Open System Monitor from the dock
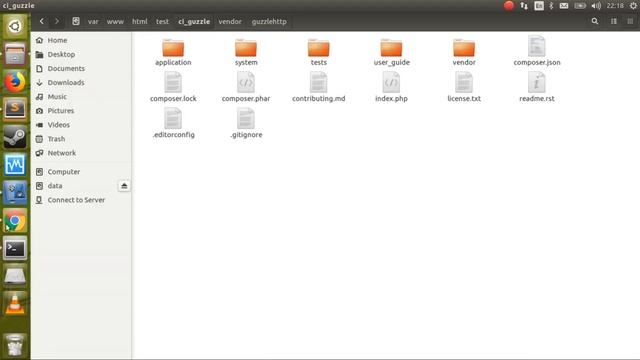The width and height of the screenshot is (640, 360). coord(15,165)
